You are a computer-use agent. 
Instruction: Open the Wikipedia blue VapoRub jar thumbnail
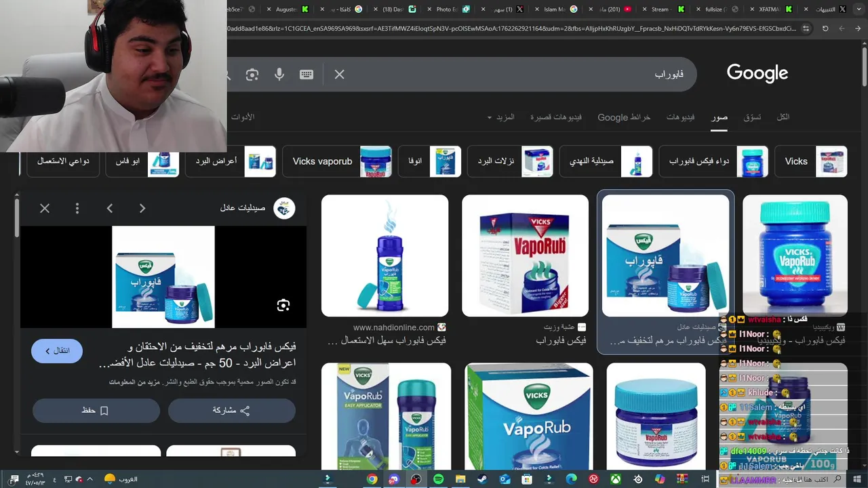point(795,256)
